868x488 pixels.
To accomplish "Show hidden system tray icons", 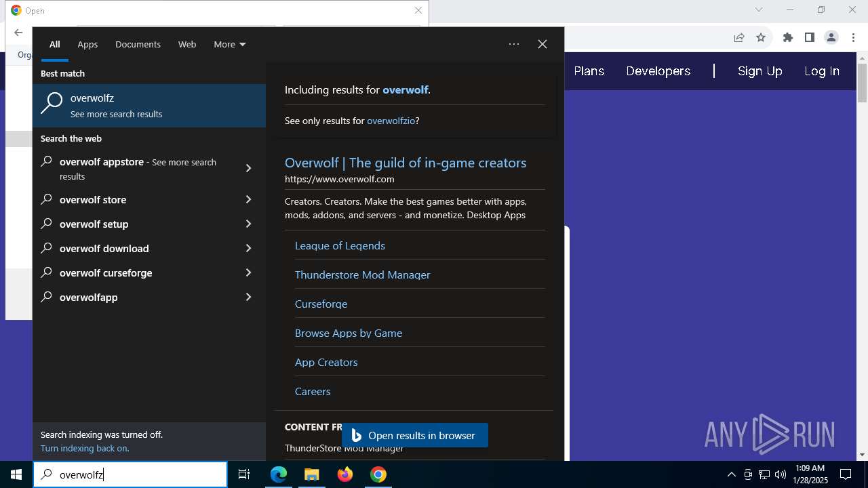I will 731,474.
